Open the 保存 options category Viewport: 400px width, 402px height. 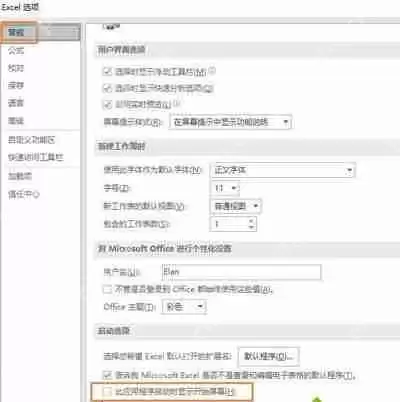[x=16, y=86]
